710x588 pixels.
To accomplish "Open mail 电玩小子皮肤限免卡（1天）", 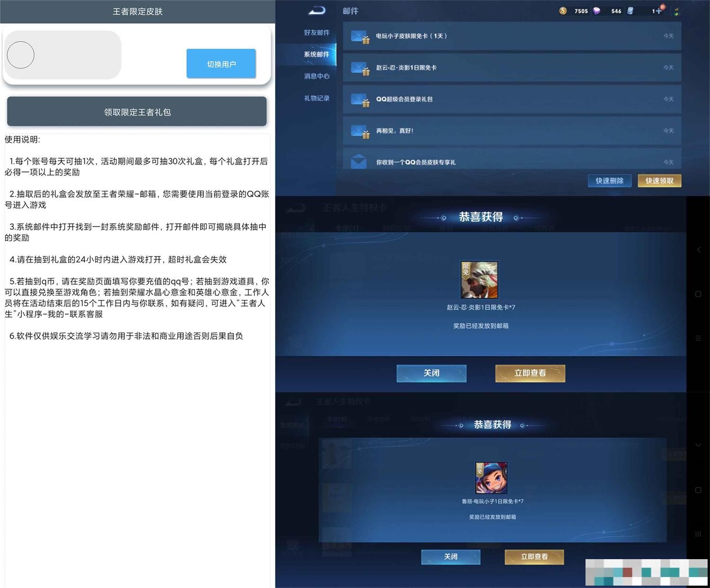I will (x=512, y=36).
